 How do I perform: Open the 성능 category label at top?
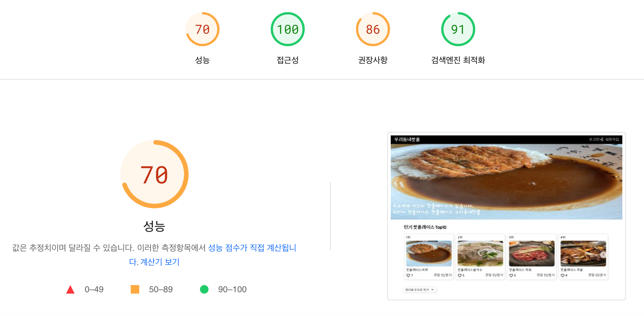(202, 60)
